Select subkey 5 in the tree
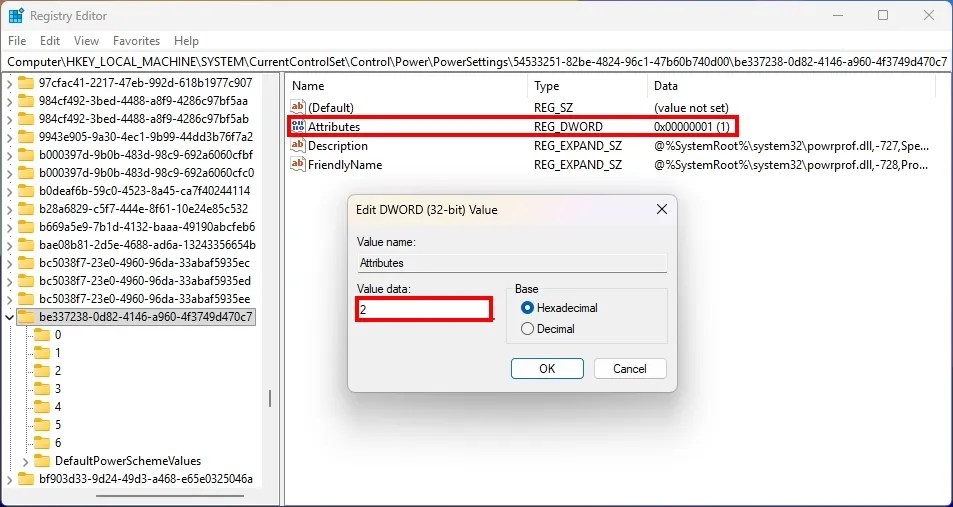Image resolution: width=953 pixels, height=507 pixels. [58, 425]
